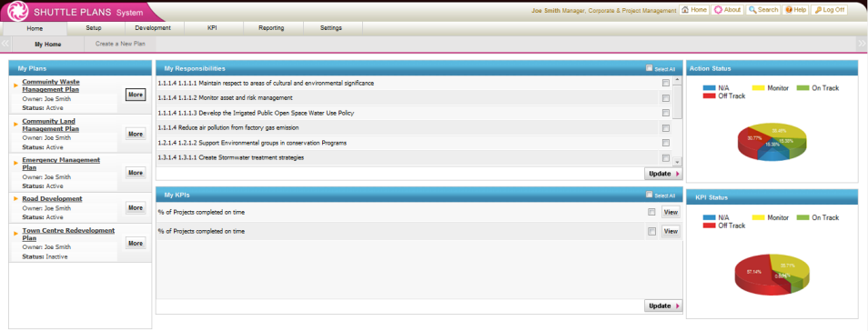
Task: Click the right double-arrow collapse icon
Action: pos(862,44)
